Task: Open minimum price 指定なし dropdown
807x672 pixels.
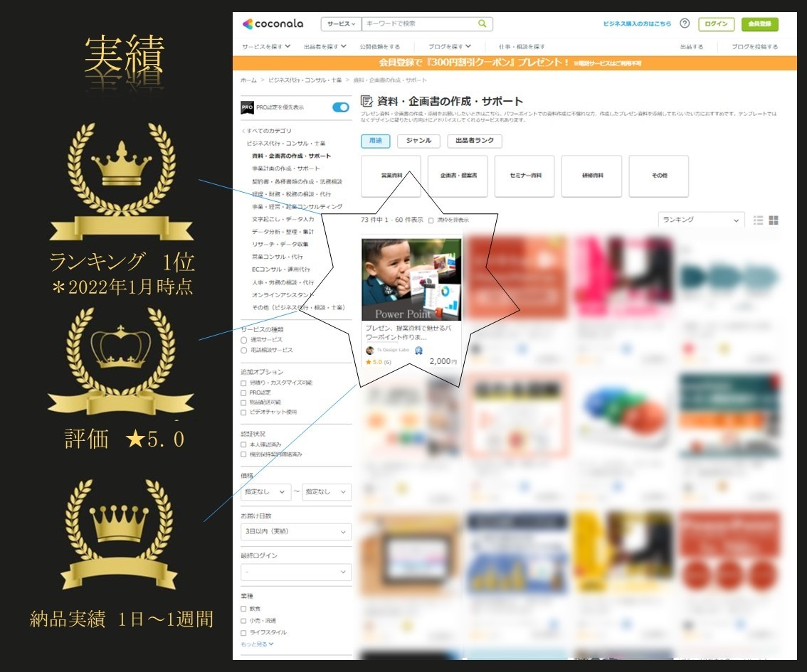Action: [265, 492]
